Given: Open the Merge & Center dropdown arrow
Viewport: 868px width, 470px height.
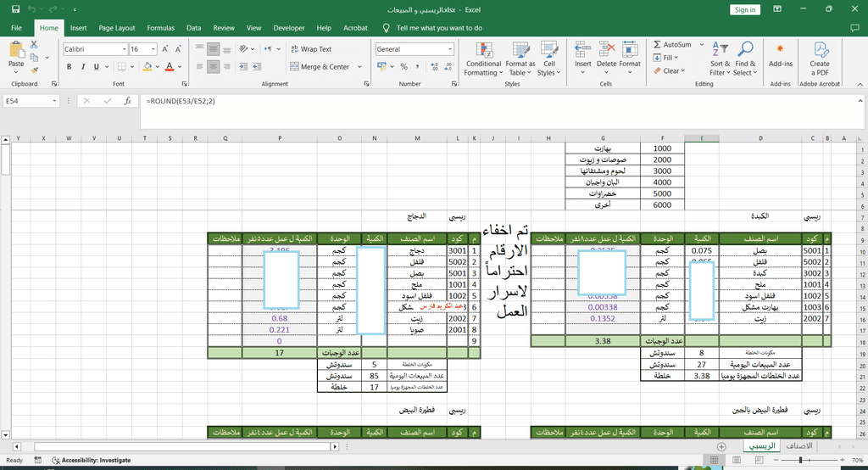Looking at the screenshot, I should (359, 66).
